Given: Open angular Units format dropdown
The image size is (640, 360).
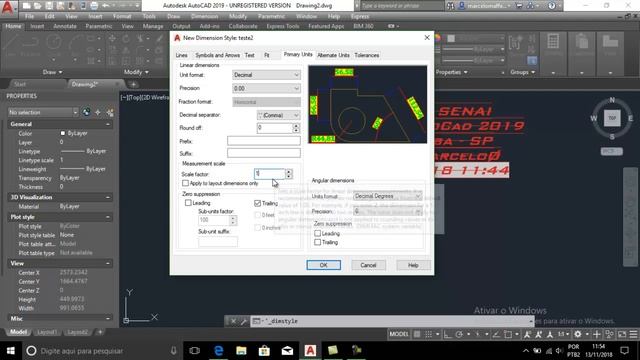Looking at the screenshot, I should (387, 196).
